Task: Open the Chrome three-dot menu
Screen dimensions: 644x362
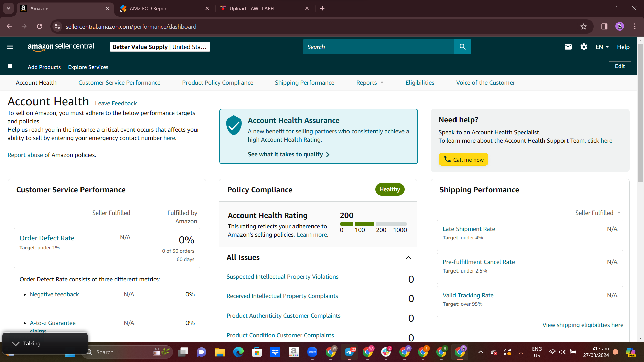Action: (x=635, y=27)
